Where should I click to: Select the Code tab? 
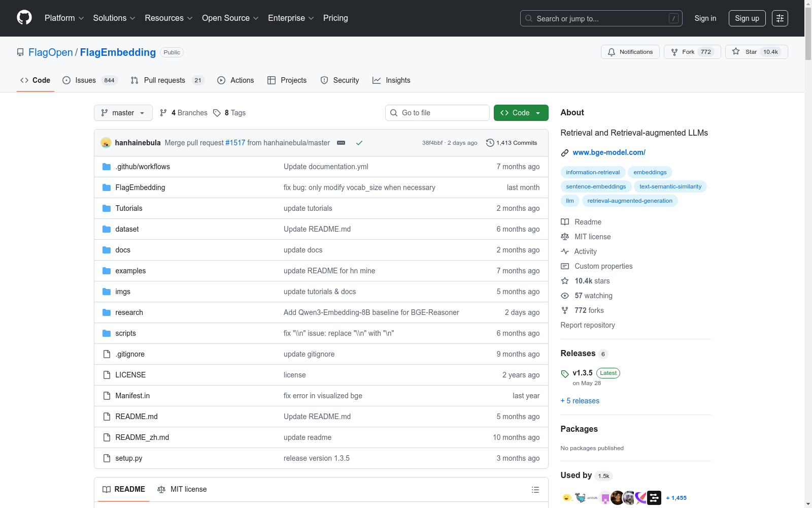36,80
